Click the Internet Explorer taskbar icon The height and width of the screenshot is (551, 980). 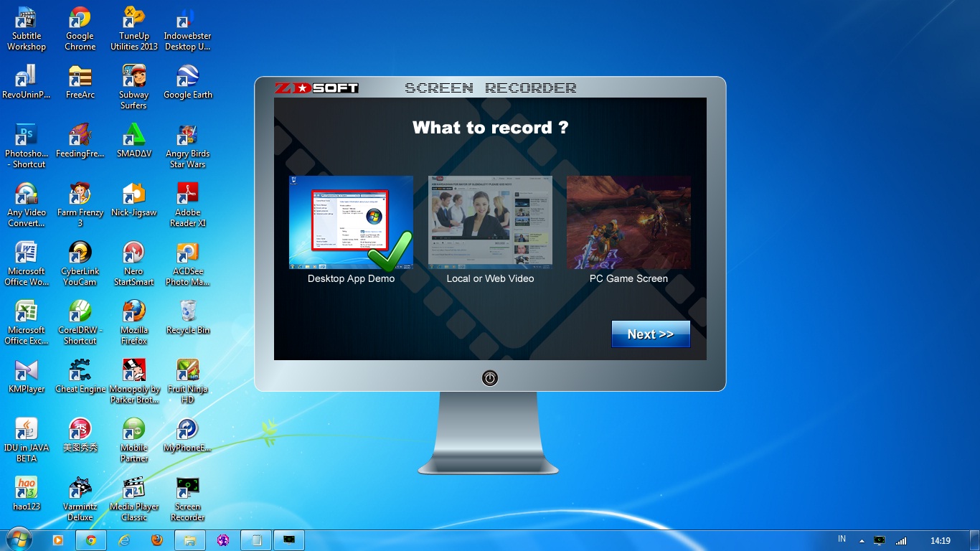coord(124,540)
